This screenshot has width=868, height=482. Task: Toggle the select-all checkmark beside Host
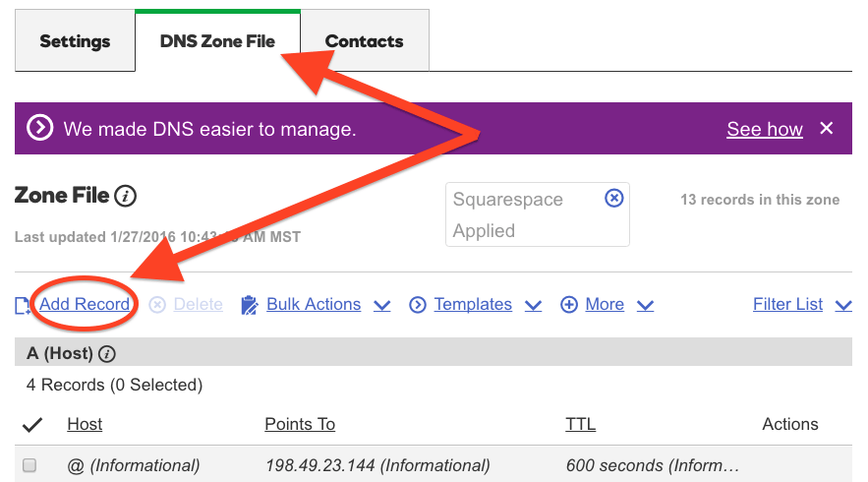pyautogui.click(x=32, y=425)
